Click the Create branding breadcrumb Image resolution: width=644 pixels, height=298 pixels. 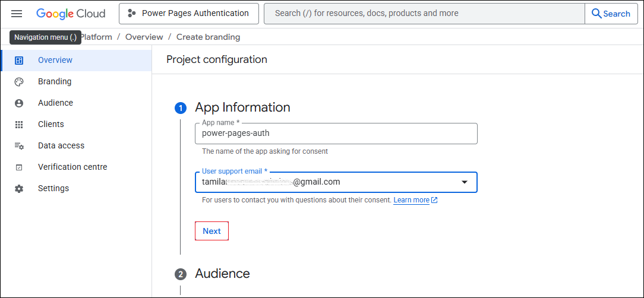209,37
